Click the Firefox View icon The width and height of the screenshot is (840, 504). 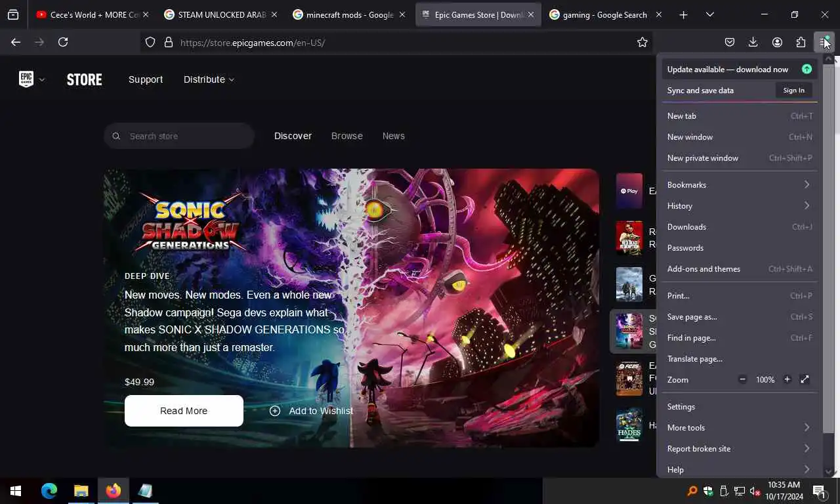pos(13,14)
